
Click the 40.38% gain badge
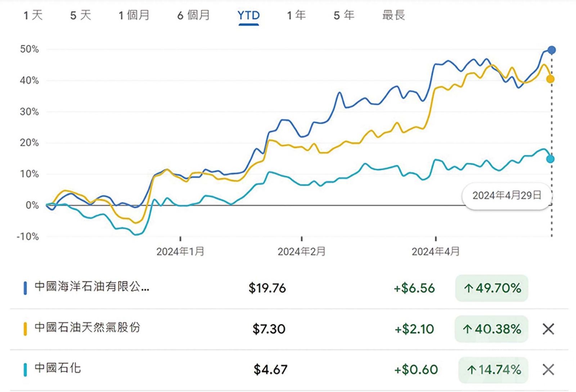coord(491,329)
